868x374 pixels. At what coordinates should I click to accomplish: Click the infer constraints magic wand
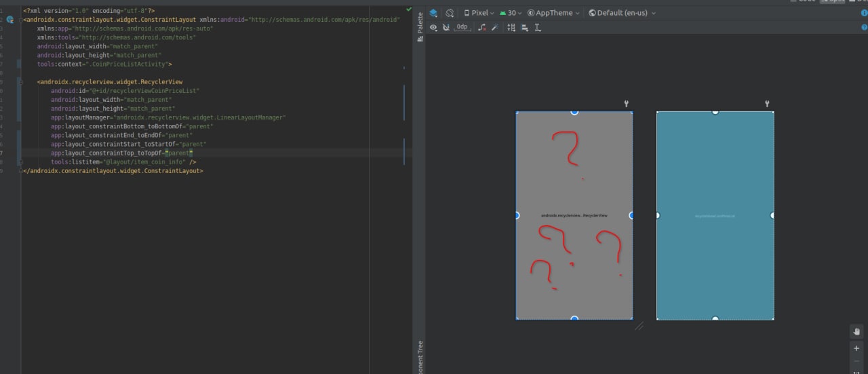click(495, 27)
